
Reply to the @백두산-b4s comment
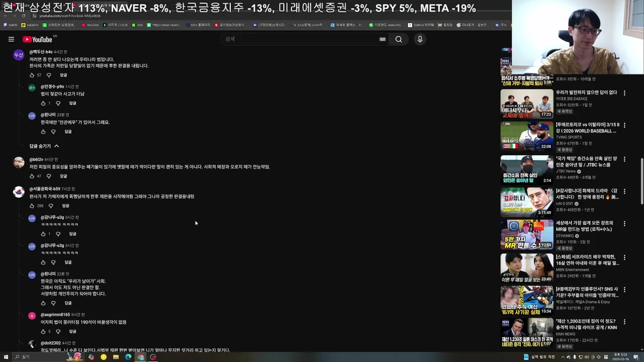pos(63,75)
